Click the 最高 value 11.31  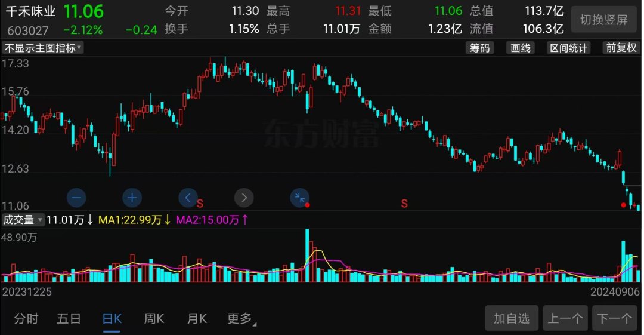(x=348, y=11)
